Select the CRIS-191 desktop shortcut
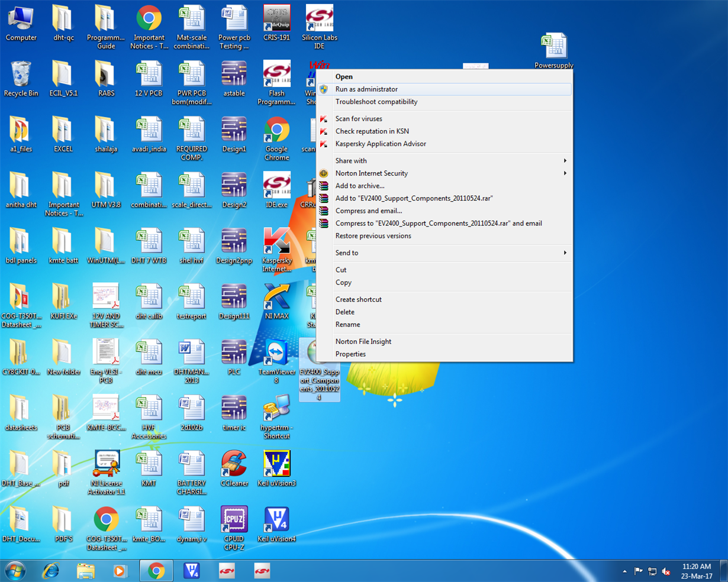The height and width of the screenshot is (582, 728). (x=277, y=24)
